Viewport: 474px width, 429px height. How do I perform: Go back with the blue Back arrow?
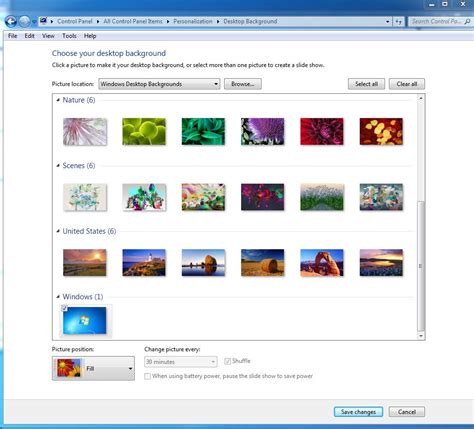pyautogui.click(x=11, y=22)
